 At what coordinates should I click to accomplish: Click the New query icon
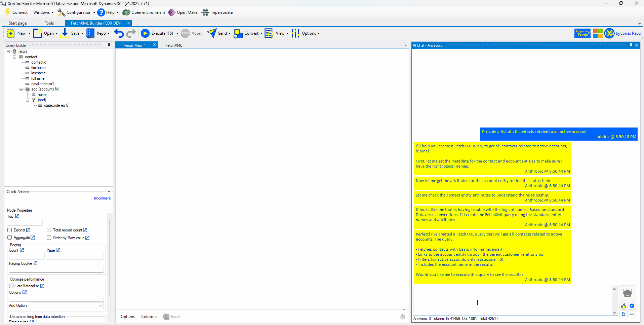coord(11,33)
